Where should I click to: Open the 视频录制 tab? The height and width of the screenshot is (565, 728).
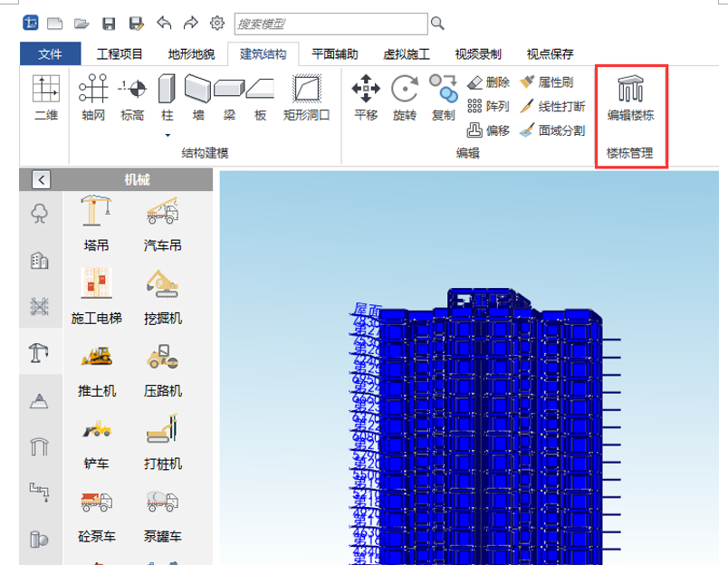point(478,53)
